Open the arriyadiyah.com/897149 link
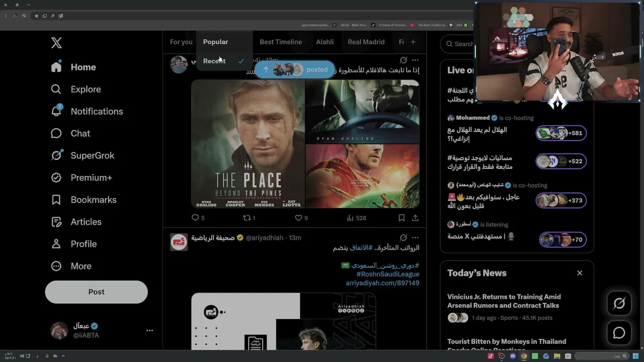The image size is (644, 362). [382, 283]
